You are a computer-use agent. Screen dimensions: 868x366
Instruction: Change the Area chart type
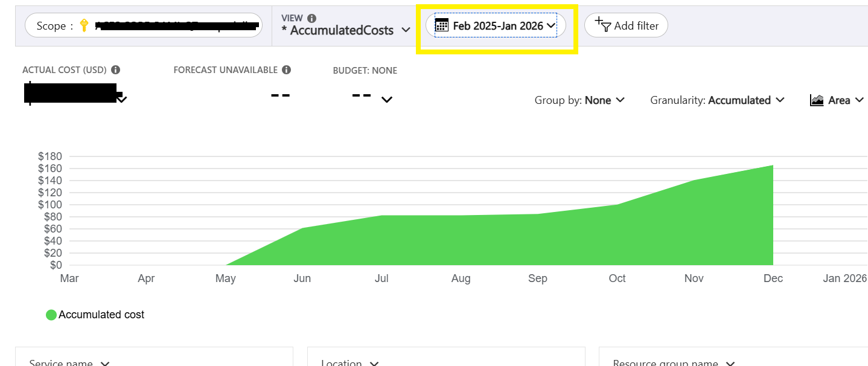[x=837, y=100]
